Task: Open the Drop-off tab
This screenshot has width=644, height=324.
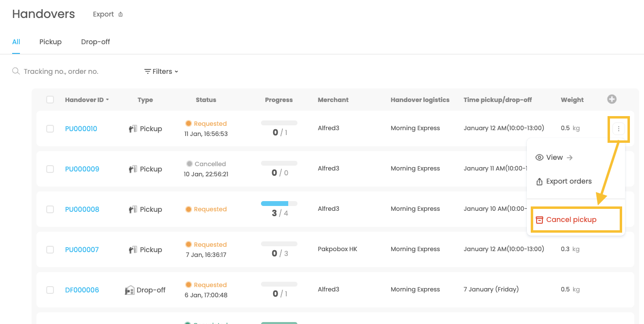Action: 95,42
